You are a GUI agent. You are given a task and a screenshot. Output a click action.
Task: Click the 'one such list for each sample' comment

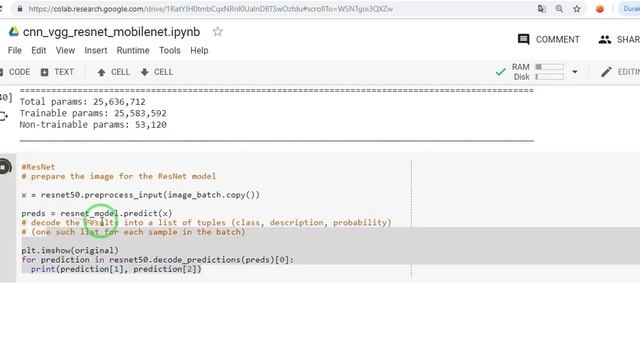(133, 232)
